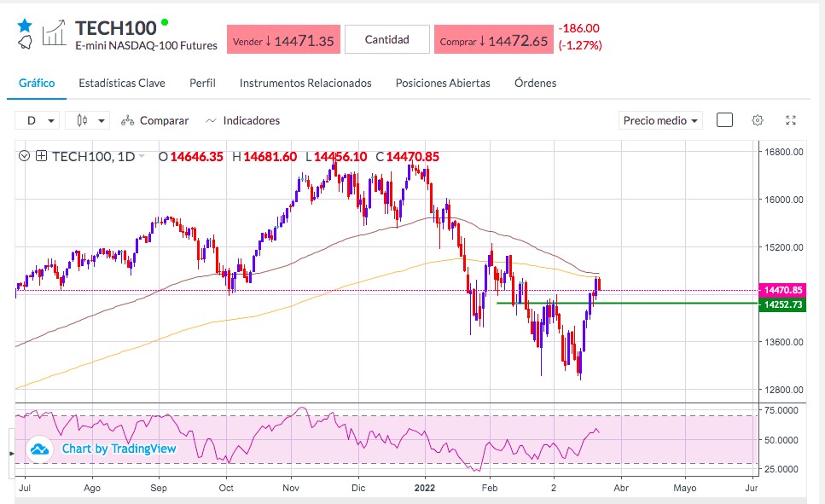Click Comprar 14472.65 button
Screen dimensions: 825x504
pos(493,39)
